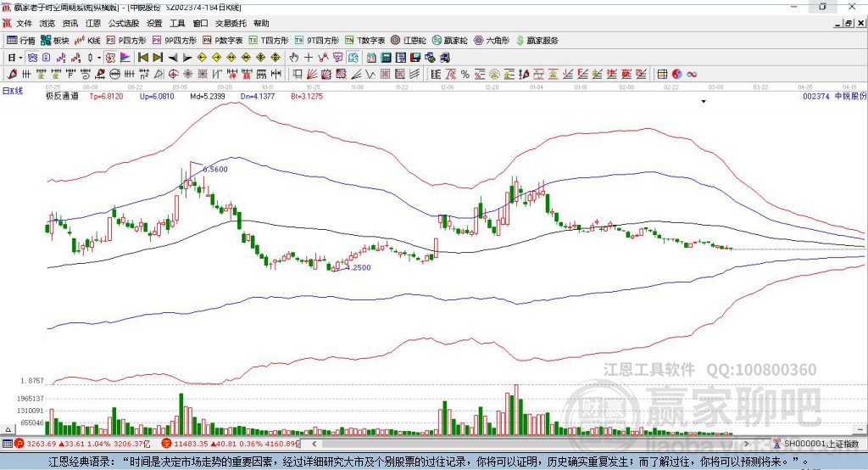Image resolution: width=868 pixels, height=470 pixels.
Task: Select the percent retracement tool
Action: pos(465,74)
